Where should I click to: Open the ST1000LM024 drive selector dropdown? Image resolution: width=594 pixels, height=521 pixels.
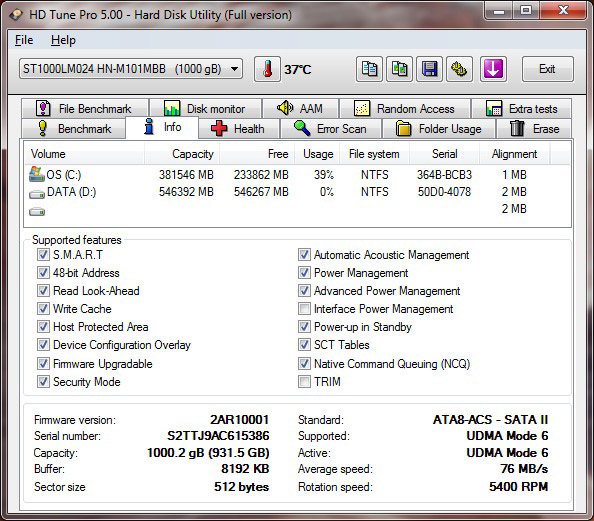tap(131, 69)
